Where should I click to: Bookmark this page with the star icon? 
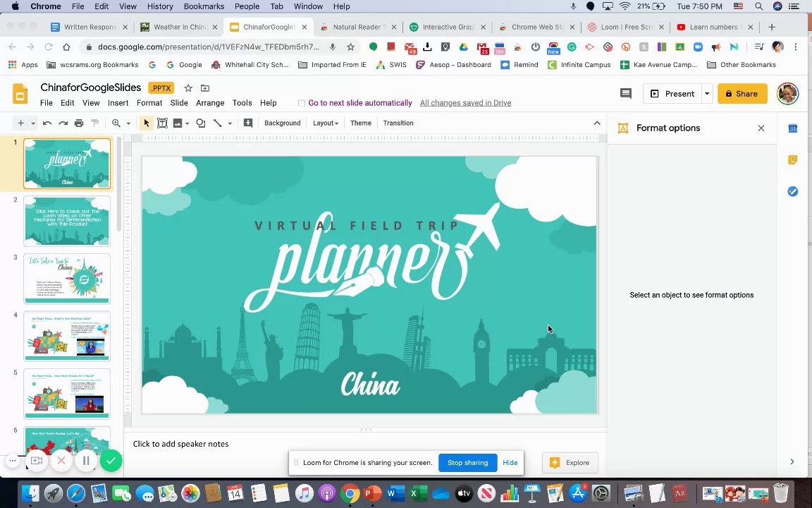[350, 47]
